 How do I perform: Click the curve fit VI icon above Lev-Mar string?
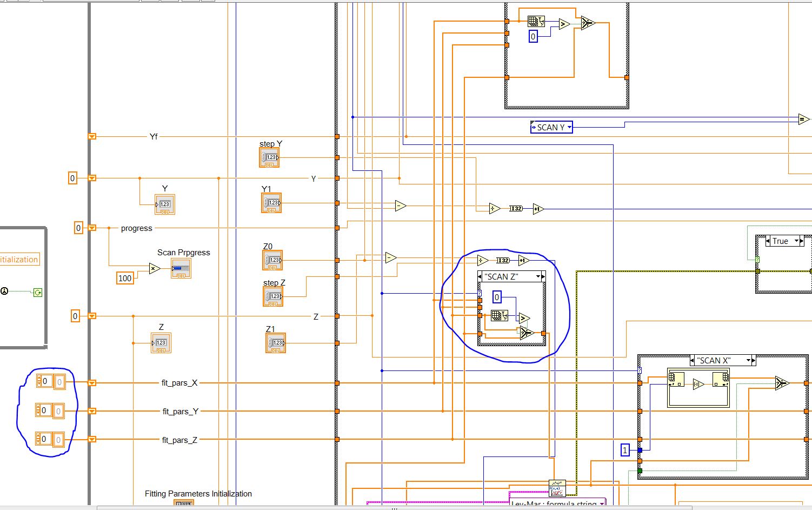pyautogui.click(x=557, y=488)
